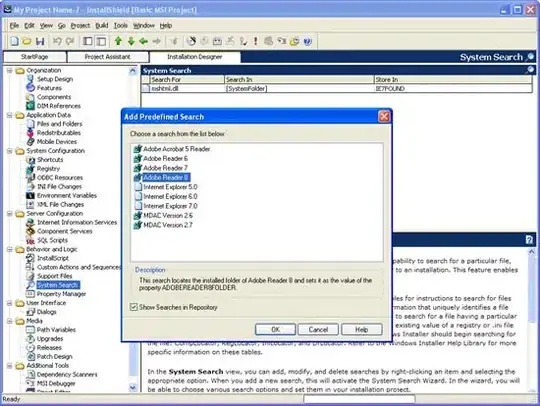Click the Store In column header
This screenshot has width=540, height=406.
[453, 80]
